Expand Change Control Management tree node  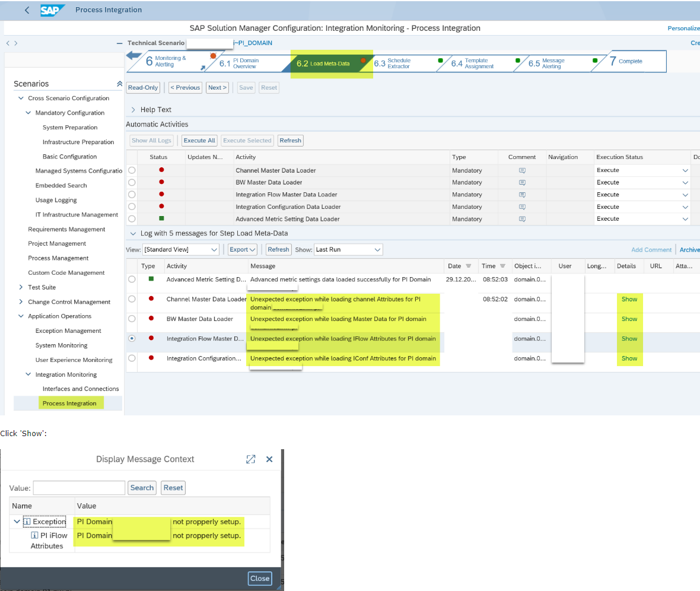(21, 302)
